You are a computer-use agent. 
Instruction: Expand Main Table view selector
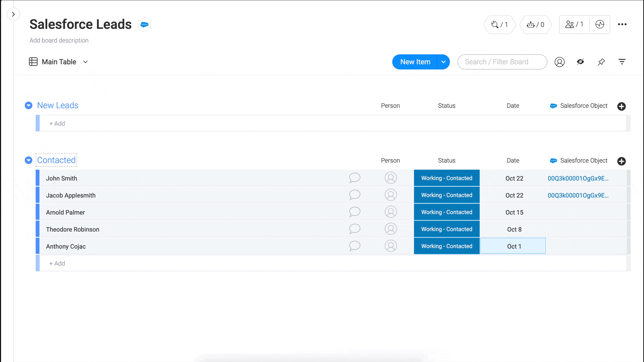(86, 61)
